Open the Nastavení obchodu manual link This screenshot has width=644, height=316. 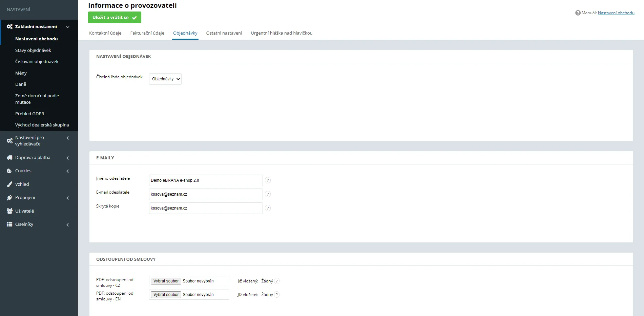click(616, 13)
